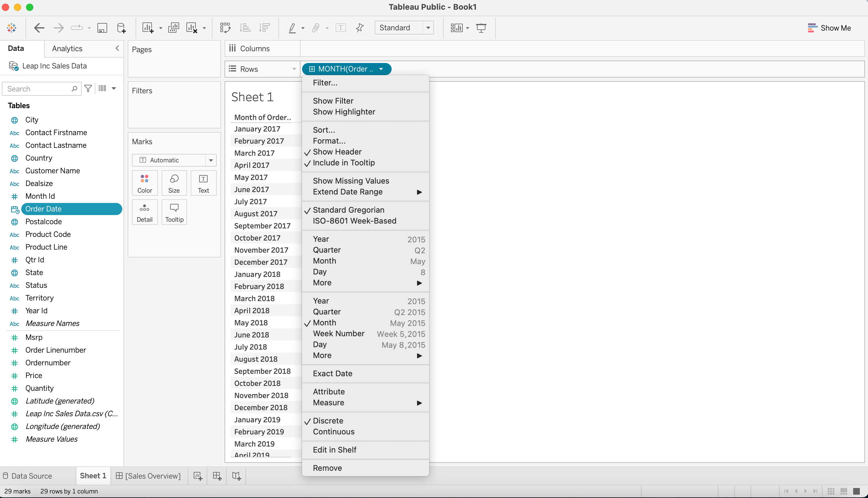
Task: Uncheck Include in Tooltip
Action: [344, 163]
